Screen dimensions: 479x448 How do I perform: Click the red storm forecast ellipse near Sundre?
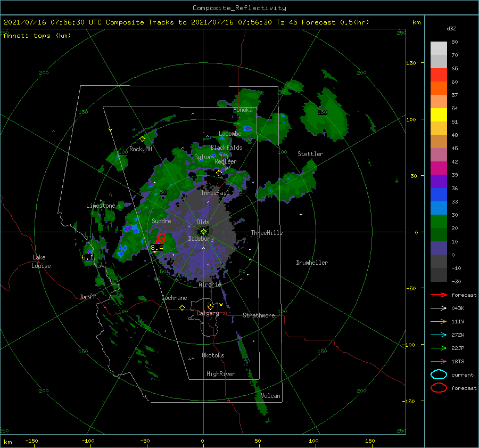[x=161, y=238]
